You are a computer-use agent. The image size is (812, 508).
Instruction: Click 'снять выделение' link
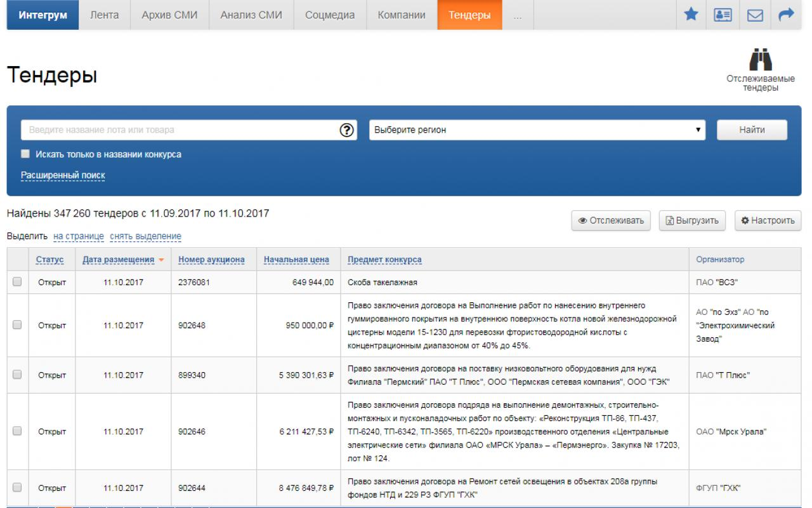145,236
